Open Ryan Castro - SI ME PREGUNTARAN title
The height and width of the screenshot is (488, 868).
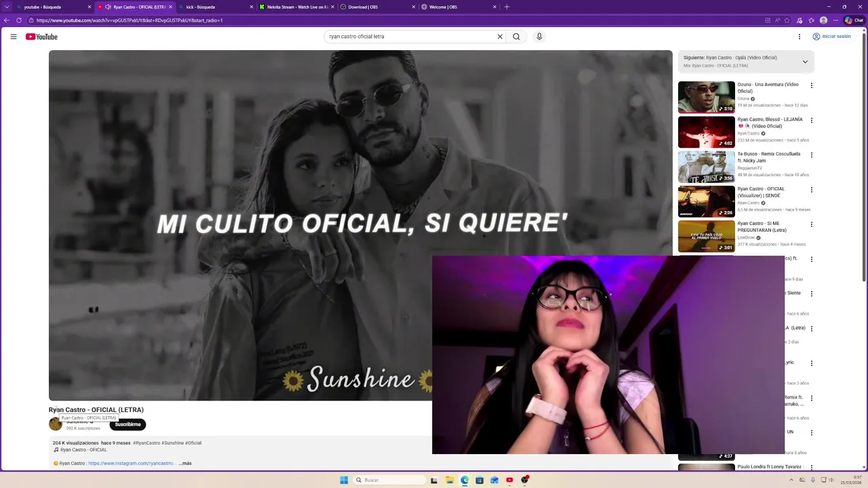coord(762,226)
